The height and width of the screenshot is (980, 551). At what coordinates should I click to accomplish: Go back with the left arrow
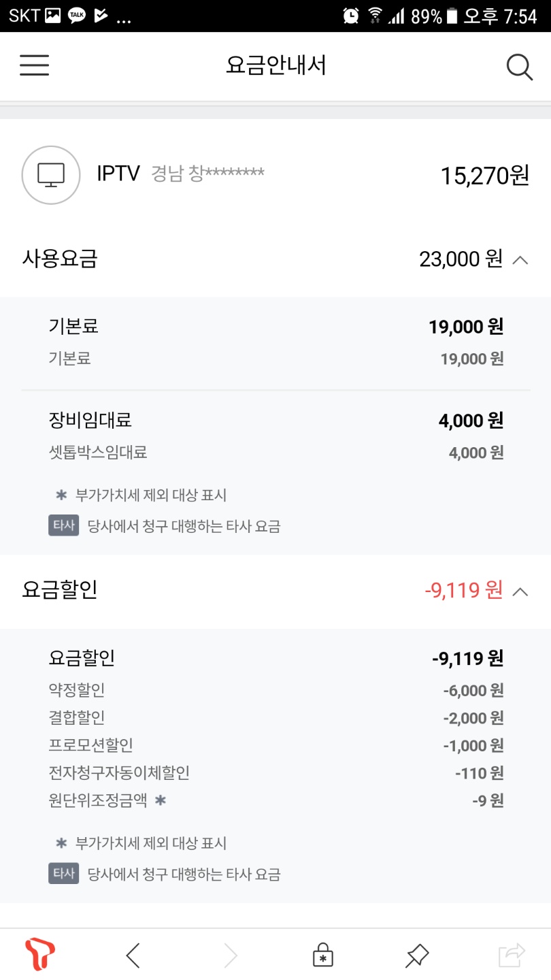click(133, 955)
